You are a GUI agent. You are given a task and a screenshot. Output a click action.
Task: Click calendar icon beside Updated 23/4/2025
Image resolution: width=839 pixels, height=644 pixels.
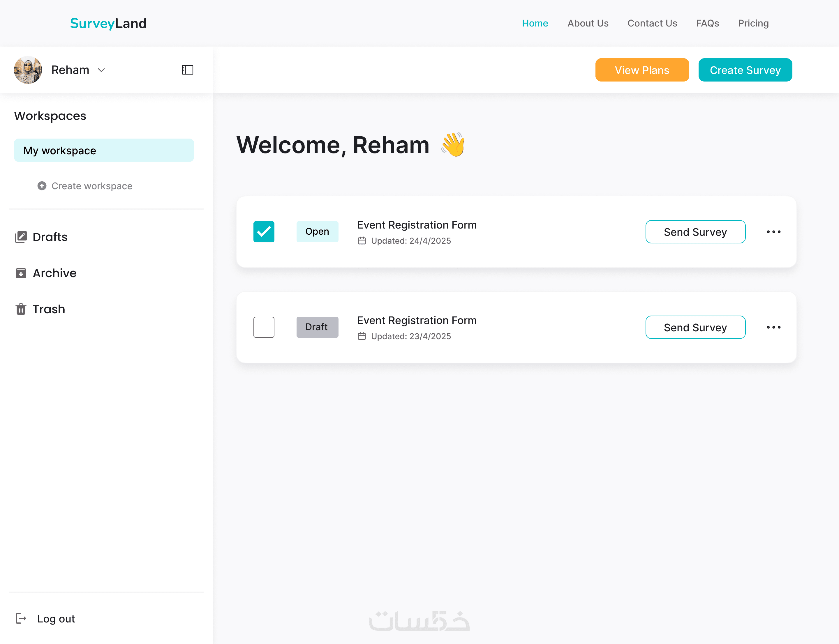(361, 336)
